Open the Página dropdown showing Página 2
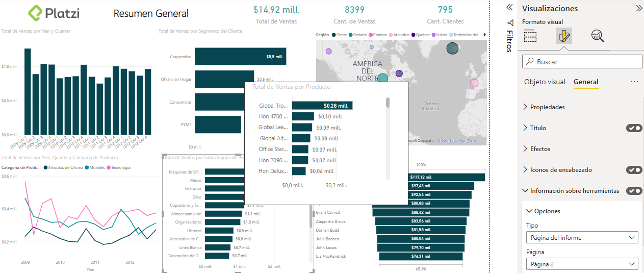644x273 pixels. [x=582, y=264]
